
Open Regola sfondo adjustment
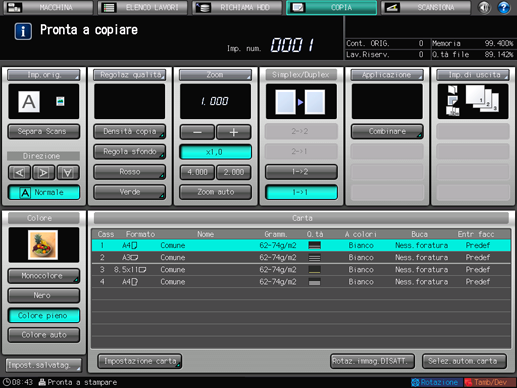tap(130, 152)
